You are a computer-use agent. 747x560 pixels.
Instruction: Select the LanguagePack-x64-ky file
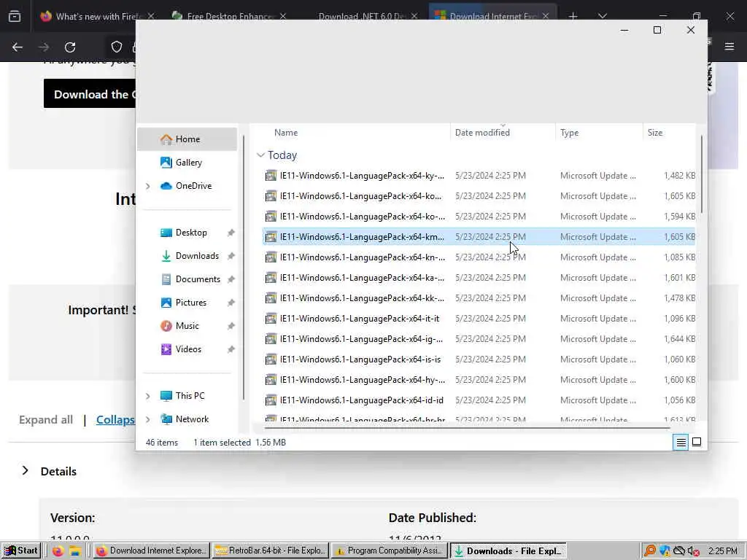point(479,176)
